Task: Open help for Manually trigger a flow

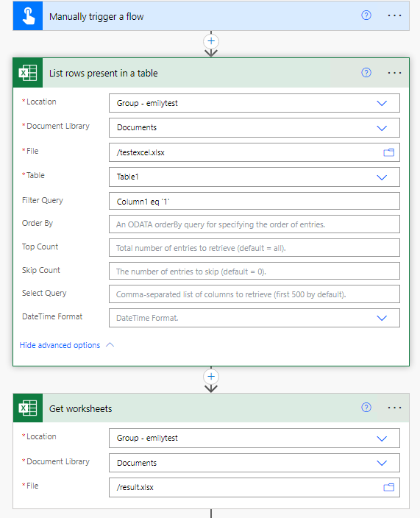Action: pyautogui.click(x=366, y=15)
